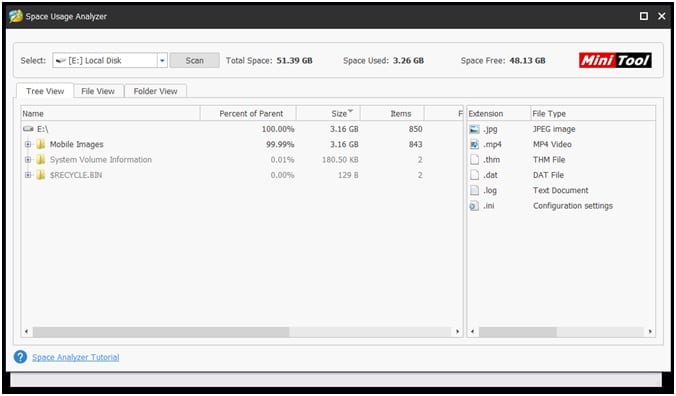Sort by the File Type column header
The image size is (676, 396).
pyautogui.click(x=593, y=114)
